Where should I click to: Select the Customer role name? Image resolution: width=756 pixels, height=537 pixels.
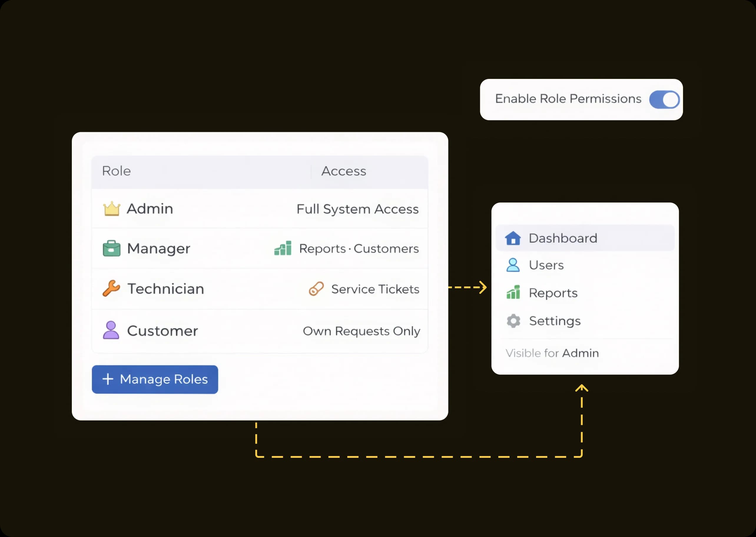163,331
